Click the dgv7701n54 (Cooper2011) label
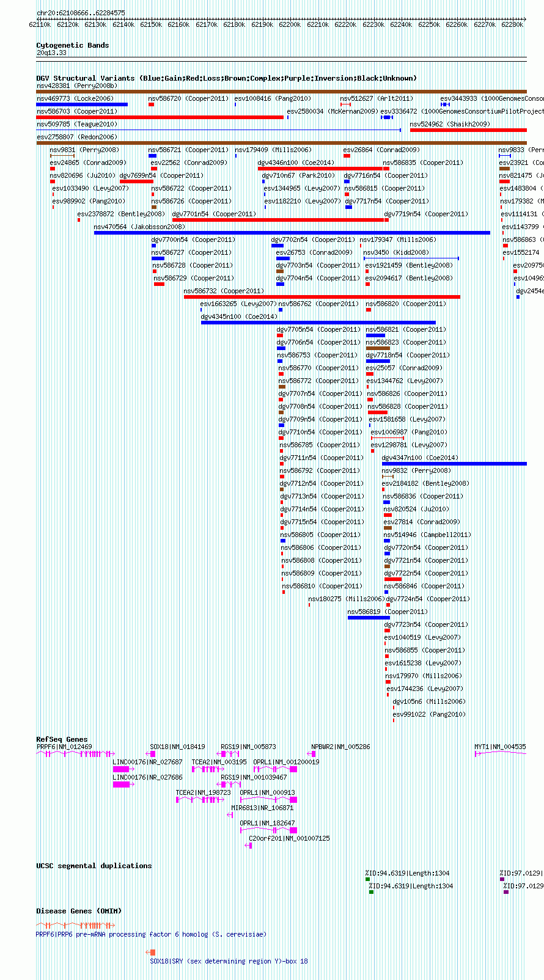 click(x=214, y=214)
